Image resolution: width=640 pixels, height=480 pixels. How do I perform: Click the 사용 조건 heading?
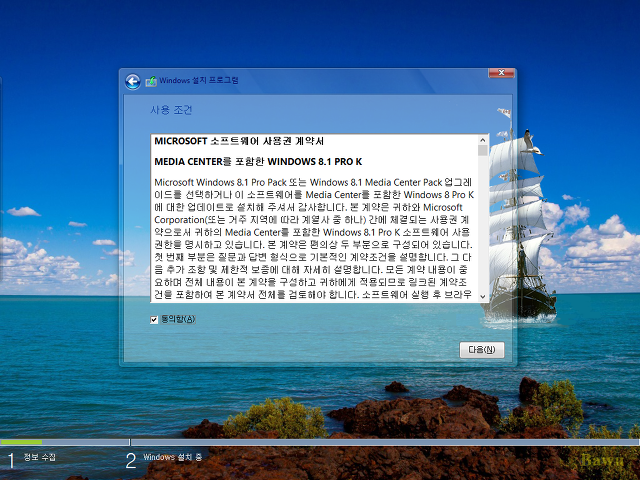pyautogui.click(x=171, y=110)
